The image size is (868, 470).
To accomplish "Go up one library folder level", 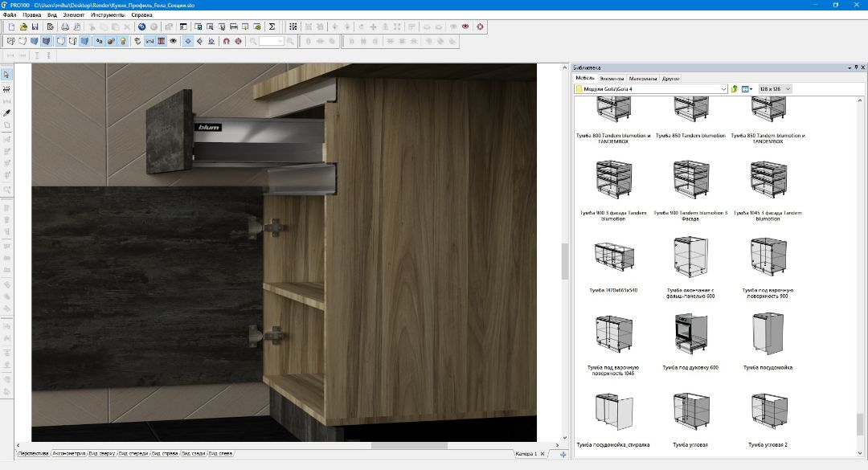I will pyautogui.click(x=735, y=89).
